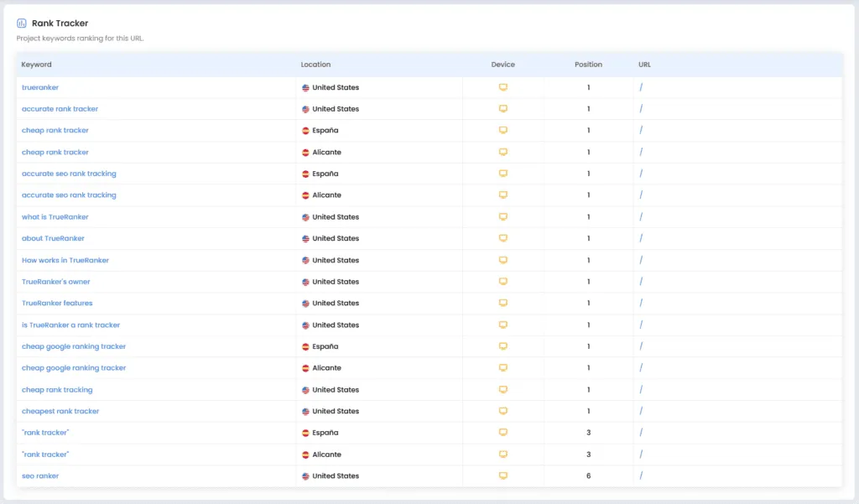Click the Location column header
The image size is (859, 504).
point(315,65)
